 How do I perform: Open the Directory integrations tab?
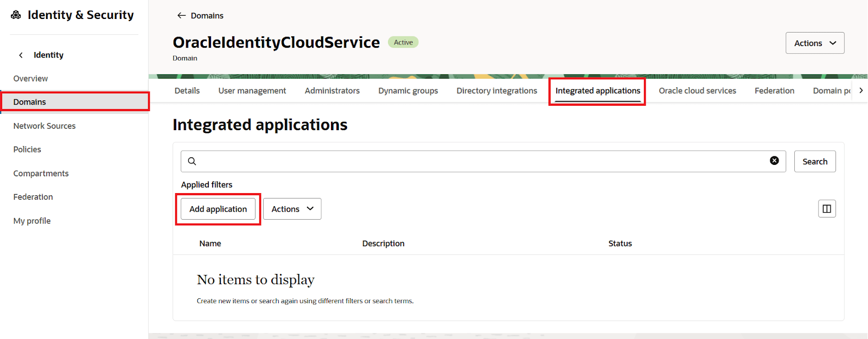(x=497, y=91)
